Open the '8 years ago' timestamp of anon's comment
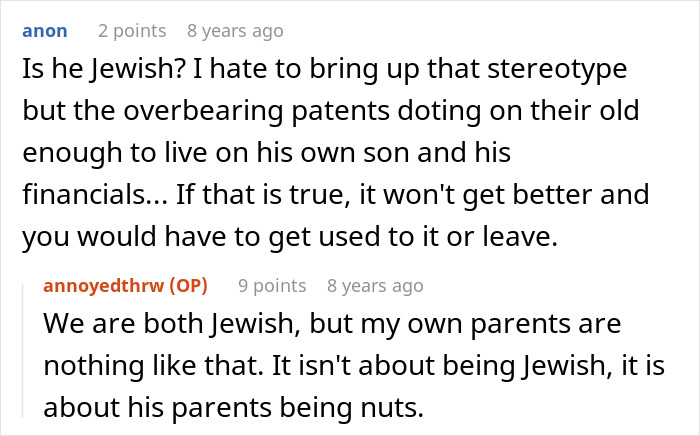 (235, 31)
